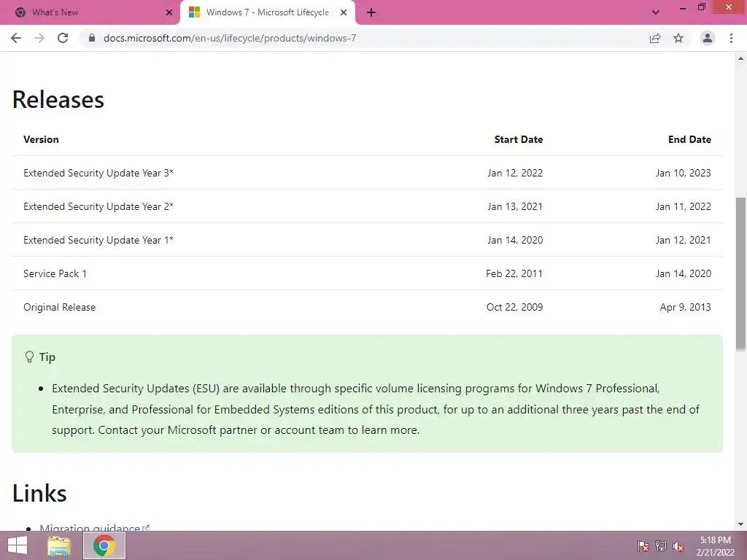Open the Chrome profile avatar
The image size is (747, 560).
(708, 38)
